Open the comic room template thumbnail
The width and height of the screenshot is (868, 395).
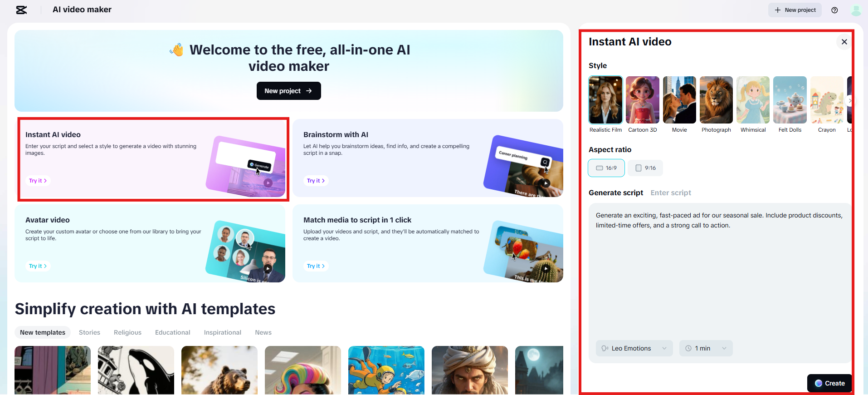coord(53,370)
